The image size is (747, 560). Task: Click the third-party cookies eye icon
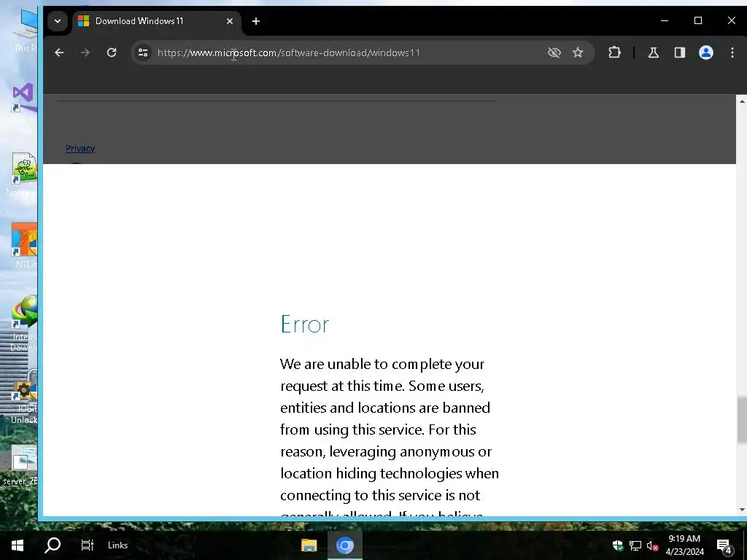coord(554,52)
